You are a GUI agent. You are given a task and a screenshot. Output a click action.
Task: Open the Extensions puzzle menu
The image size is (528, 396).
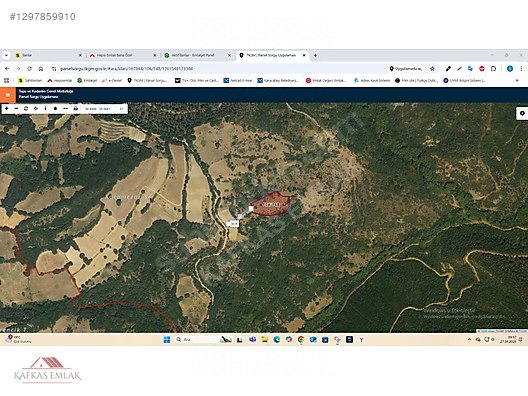tap(493, 69)
